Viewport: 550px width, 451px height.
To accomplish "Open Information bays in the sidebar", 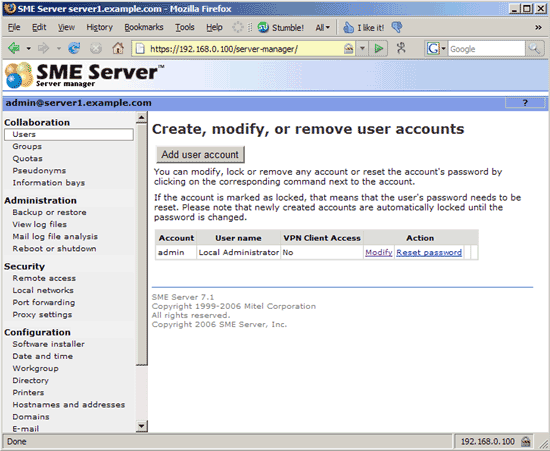I will pyautogui.click(x=49, y=183).
